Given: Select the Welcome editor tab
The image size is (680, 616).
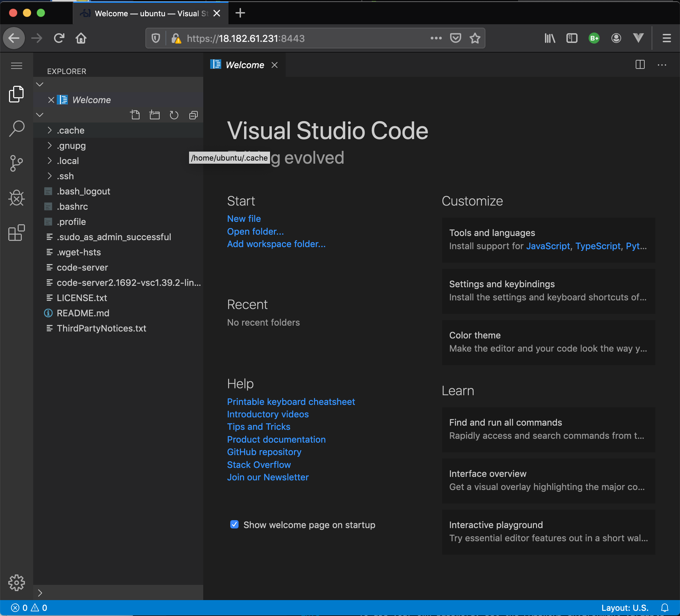Looking at the screenshot, I should coord(244,65).
